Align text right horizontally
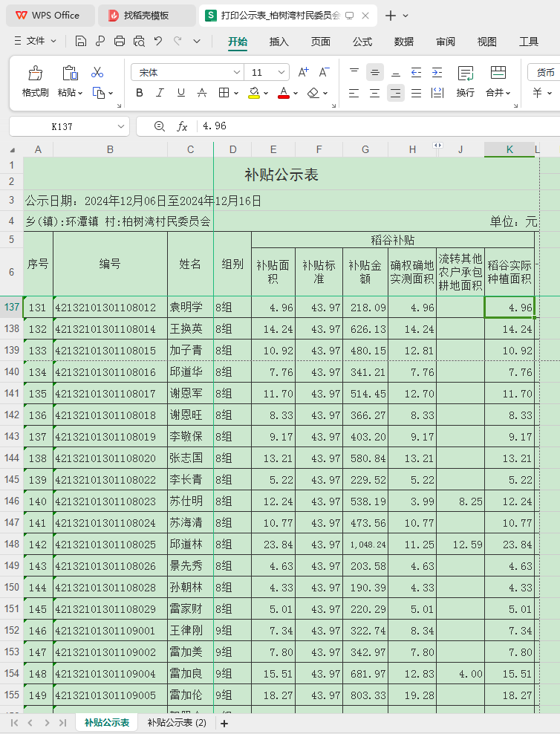This screenshot has width=560, height=734. 396,93
